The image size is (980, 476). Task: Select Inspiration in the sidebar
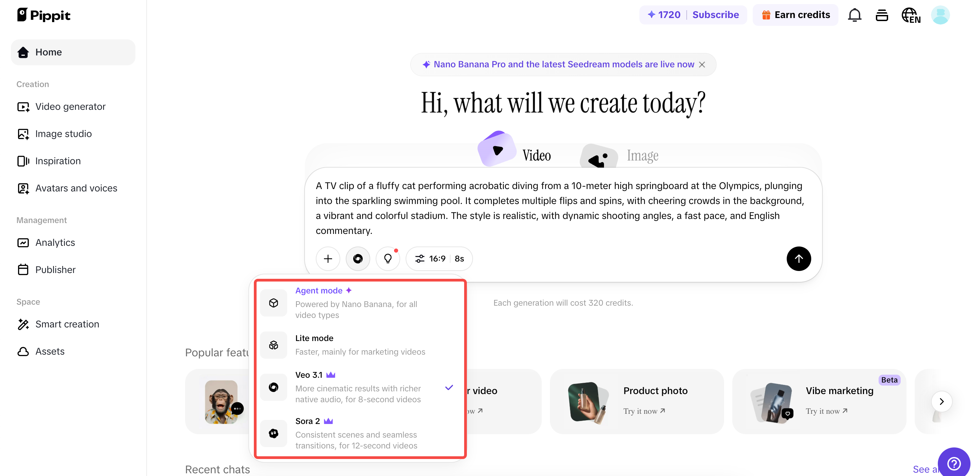[x=58, y=161]
